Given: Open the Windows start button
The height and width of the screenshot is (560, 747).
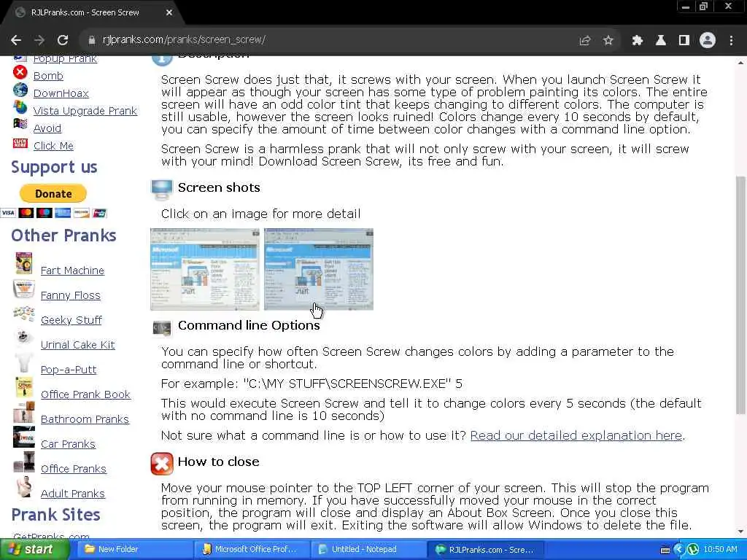Looking at the screenshot, I should [x=34, y=550].
